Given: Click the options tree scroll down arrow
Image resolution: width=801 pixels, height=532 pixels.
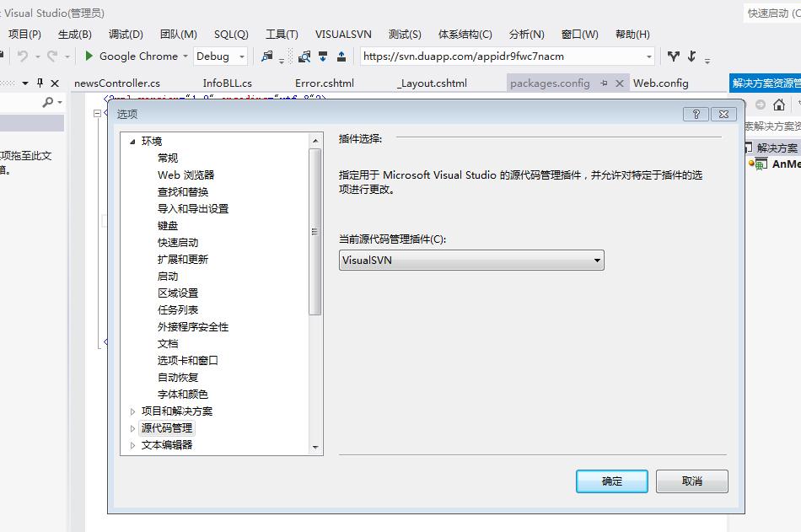Looking at the screenshot, I should coord(315,447).
